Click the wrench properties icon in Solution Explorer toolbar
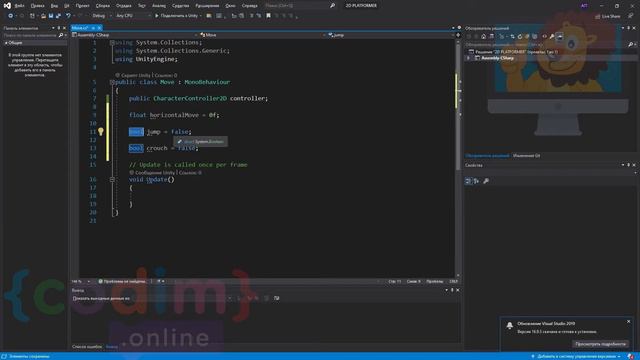Viewport: 640px width, 360px height. pos(552,37)
